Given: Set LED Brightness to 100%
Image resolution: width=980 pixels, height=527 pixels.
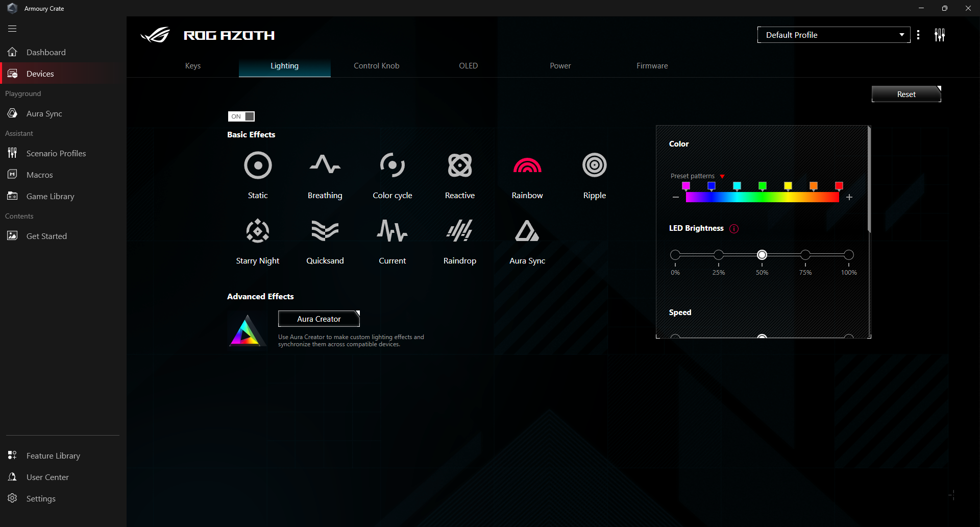Looking at the screenshot, I should [x=849, y=255].
